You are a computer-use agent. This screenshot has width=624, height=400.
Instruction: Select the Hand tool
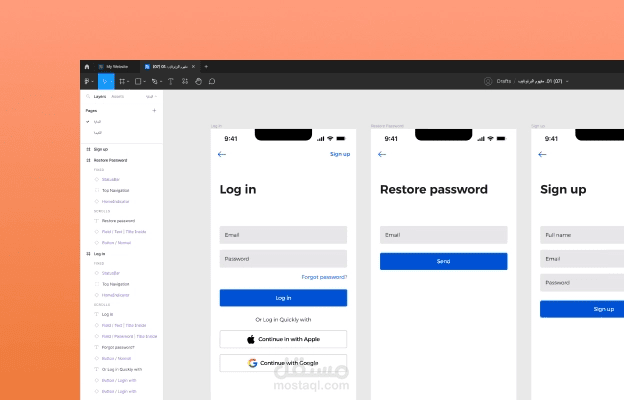pyautogui.click(x=198, y=81)
